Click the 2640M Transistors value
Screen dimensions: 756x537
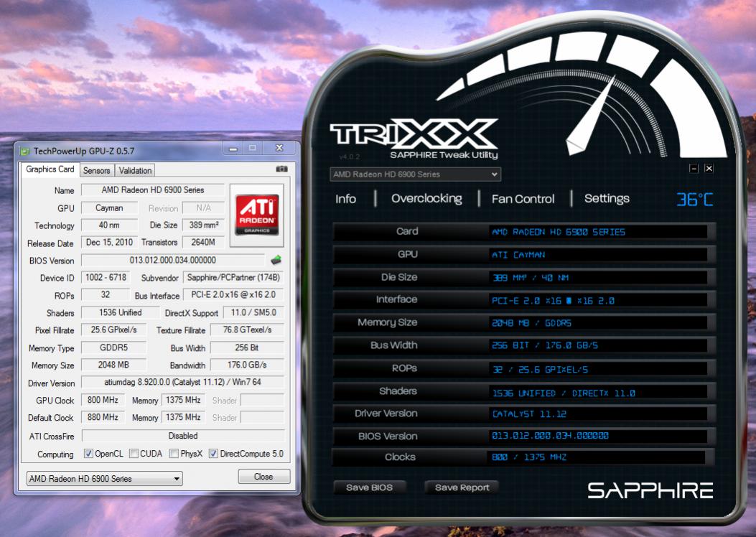click(x=203, y=243)
